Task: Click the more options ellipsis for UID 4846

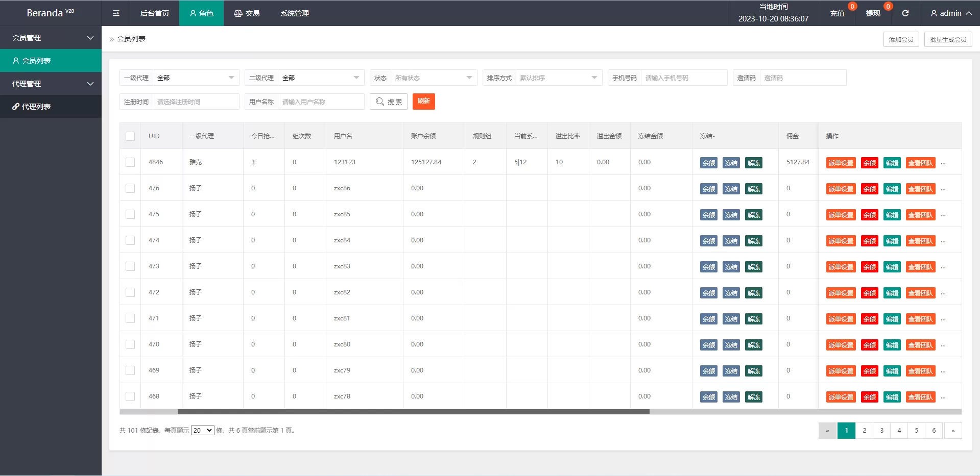Action: click(943, 163)
